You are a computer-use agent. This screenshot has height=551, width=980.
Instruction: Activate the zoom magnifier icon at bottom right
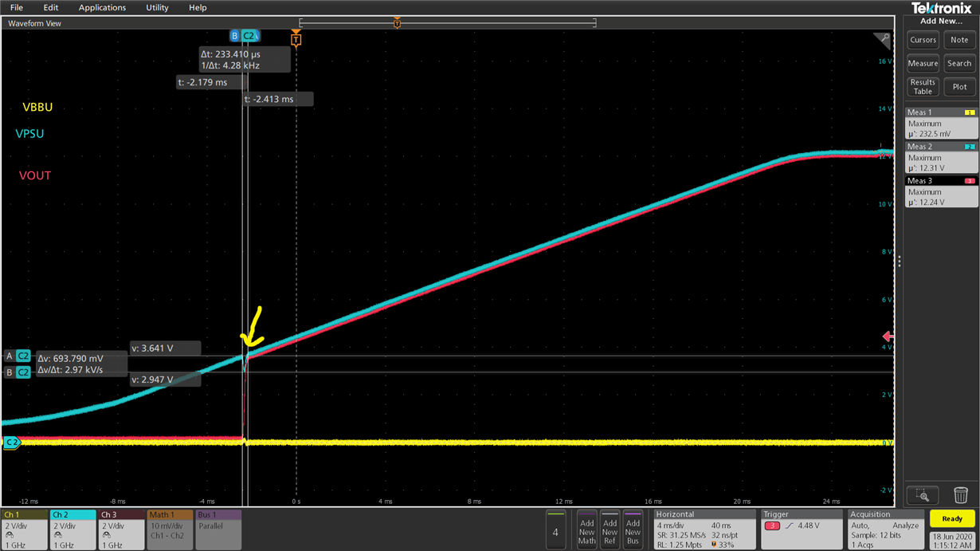coord(922,494)
